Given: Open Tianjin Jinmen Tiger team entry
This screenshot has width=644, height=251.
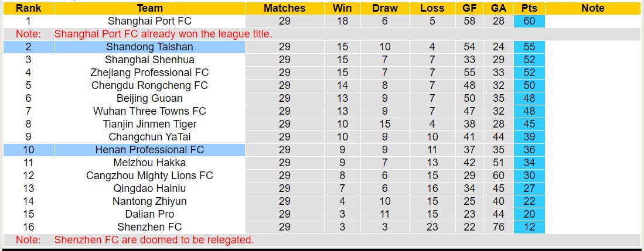Looking at the screenshot, I should click(149, 124).
